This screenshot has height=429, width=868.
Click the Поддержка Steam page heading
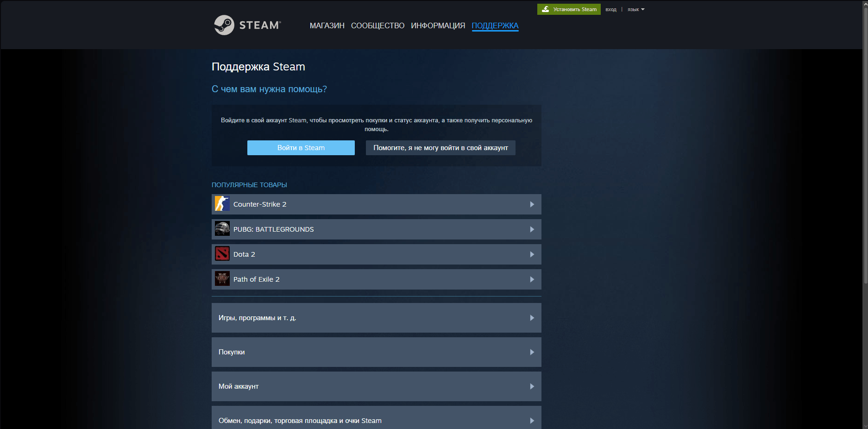pyautogui.click(x=258, y=67)
